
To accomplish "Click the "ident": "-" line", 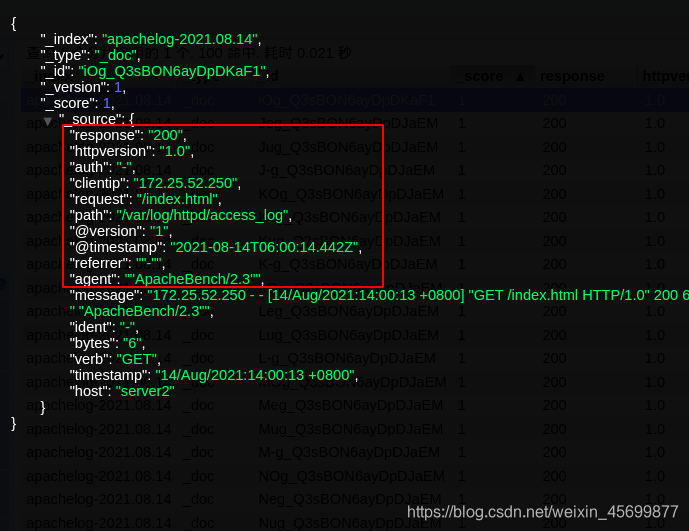I will click(104, 327).
